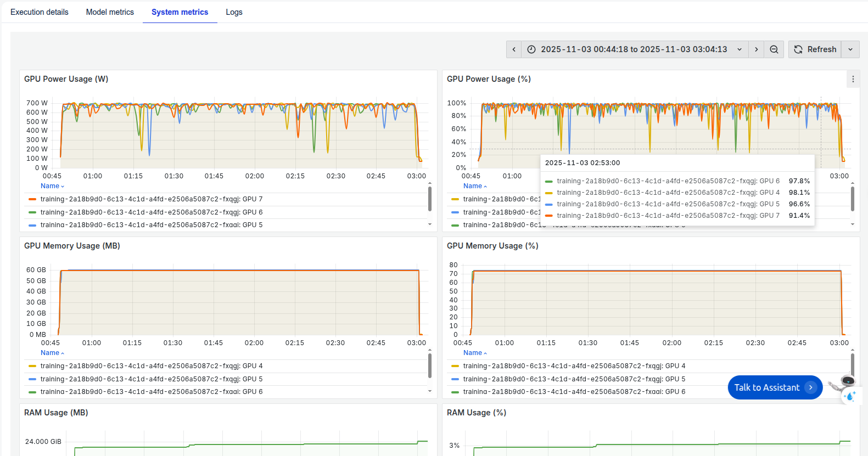Switch to the Model metrics tab
The width and height of the screenshot is (868, 456).
click(x=110, y=12)
